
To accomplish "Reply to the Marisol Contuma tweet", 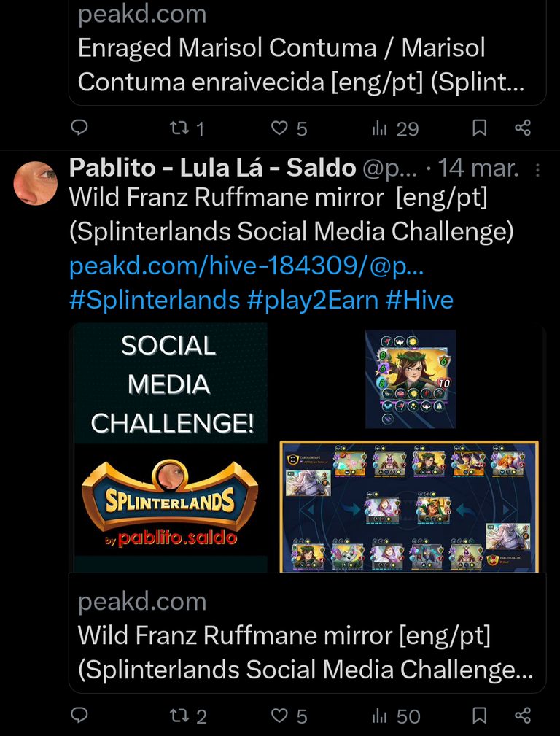I will pos(79,128).
